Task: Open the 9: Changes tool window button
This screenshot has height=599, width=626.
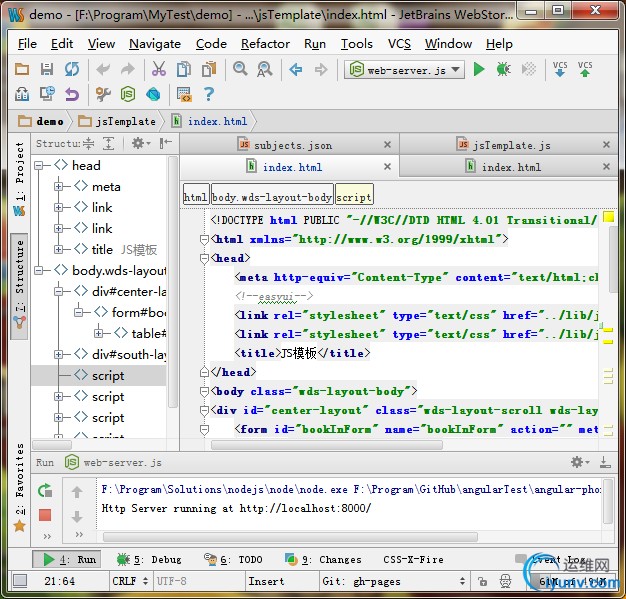Action: pyautogui.click(x=323, y=559)
